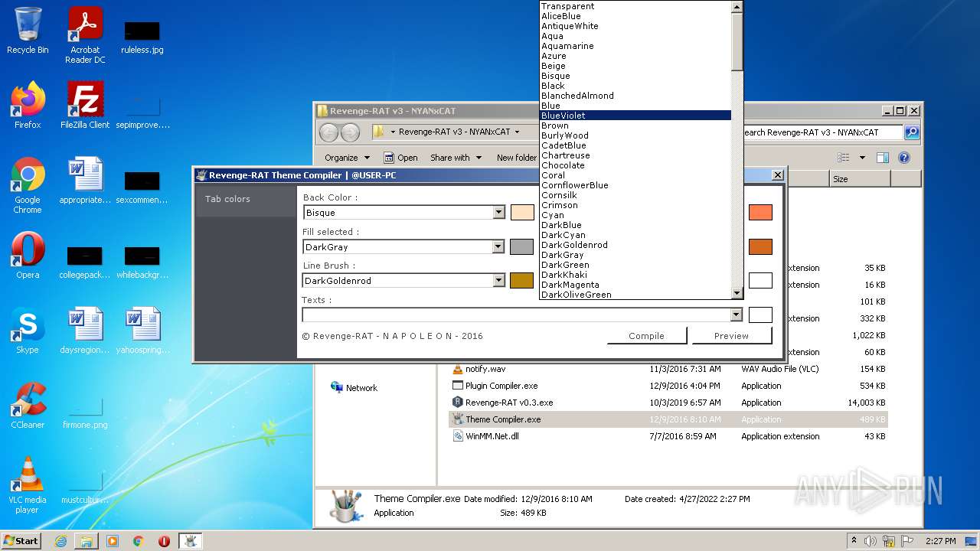Toggle the Explorer preview pane icon

pos(882,158)
